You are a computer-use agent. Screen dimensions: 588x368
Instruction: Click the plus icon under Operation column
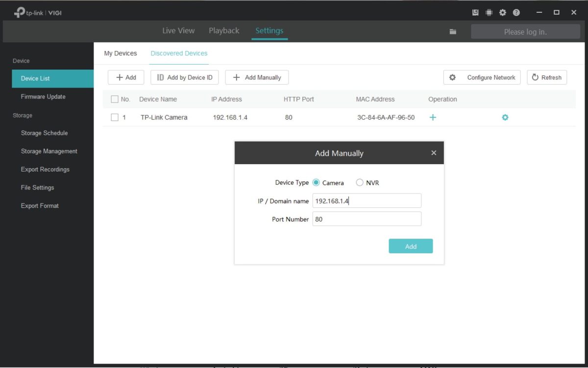[x=433, y=117]
